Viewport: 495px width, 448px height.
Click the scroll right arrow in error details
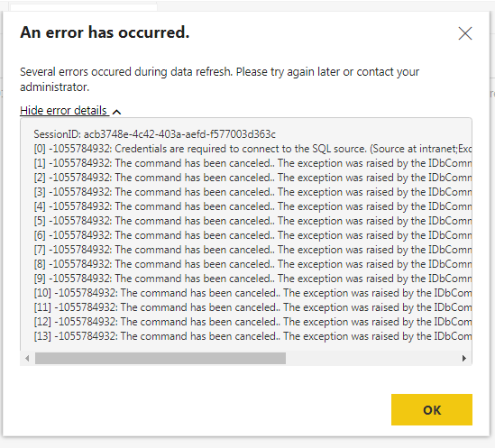click(x=464, y=359)
